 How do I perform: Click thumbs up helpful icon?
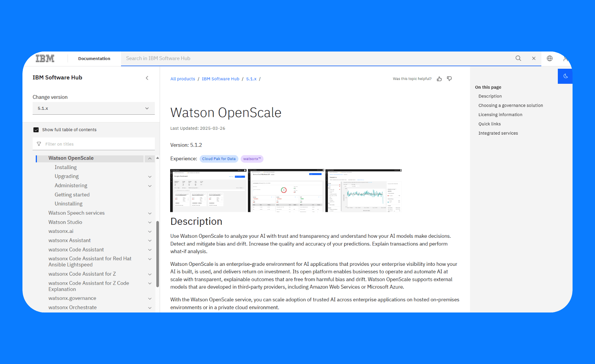[439, 79]
